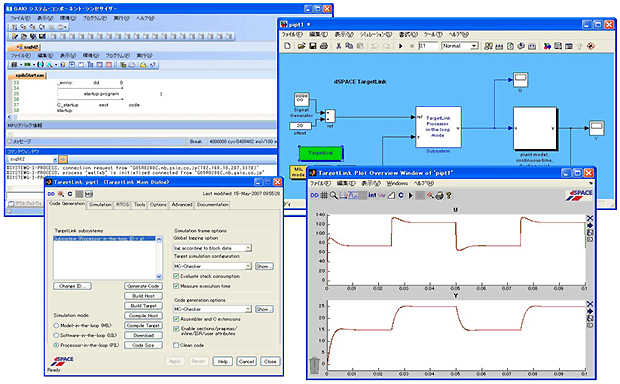Switch to Documentation tab
Screen dimensions: 620x384
(212, 204)
